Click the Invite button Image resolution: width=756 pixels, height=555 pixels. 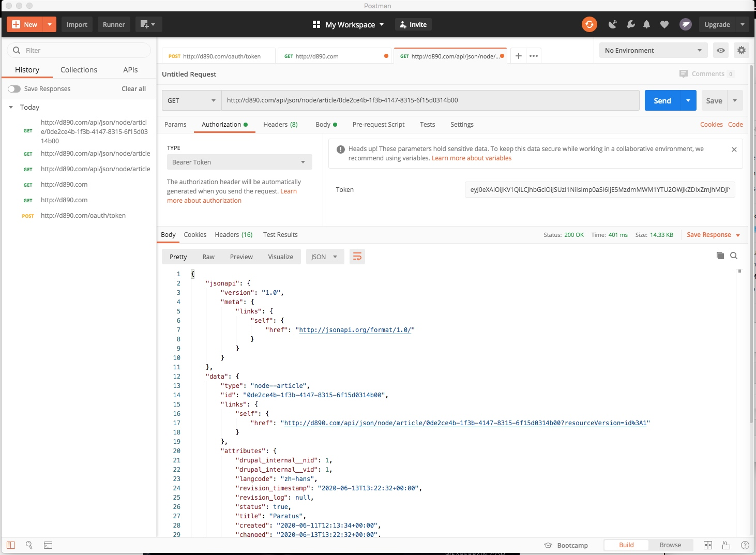[413, 24]
